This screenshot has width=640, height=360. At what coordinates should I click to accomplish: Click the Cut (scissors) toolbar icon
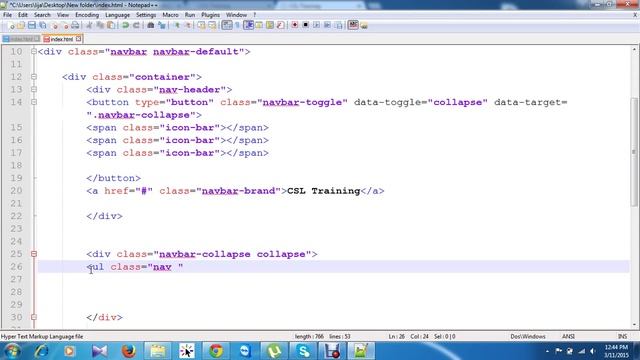[x=89, y=25]
